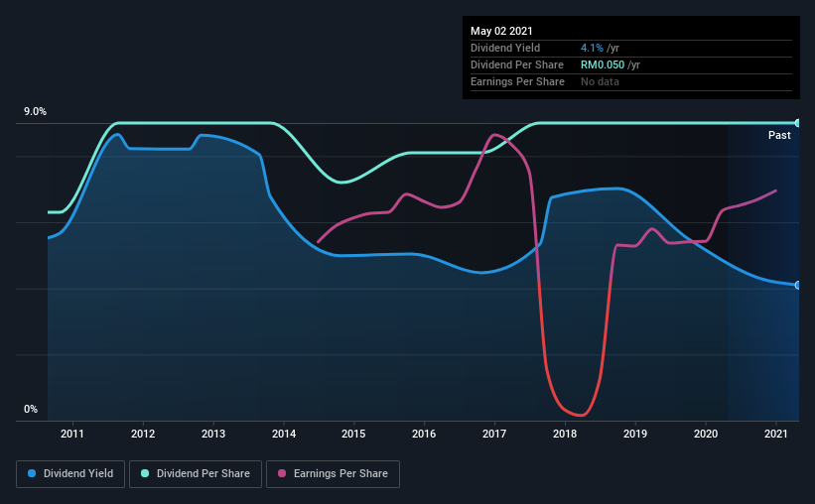815x504 pixels.
Task: Click the 2011 x-axis year label
Action: click(72, 434)
